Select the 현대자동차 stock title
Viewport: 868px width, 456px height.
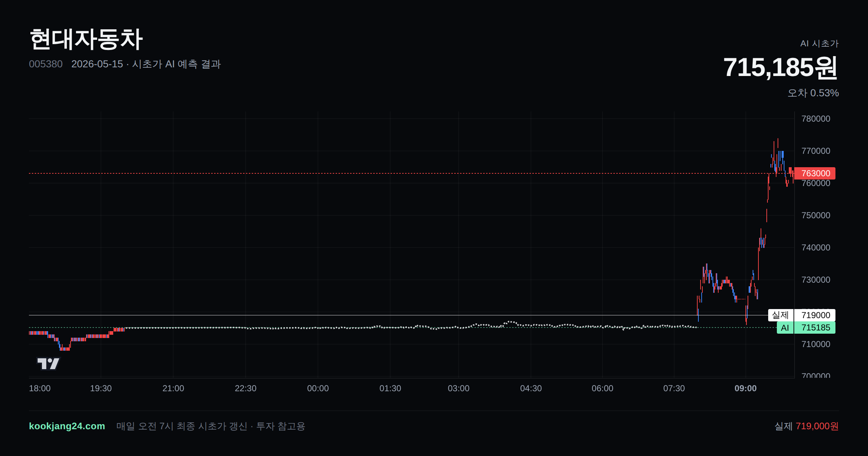click(86, 39)
